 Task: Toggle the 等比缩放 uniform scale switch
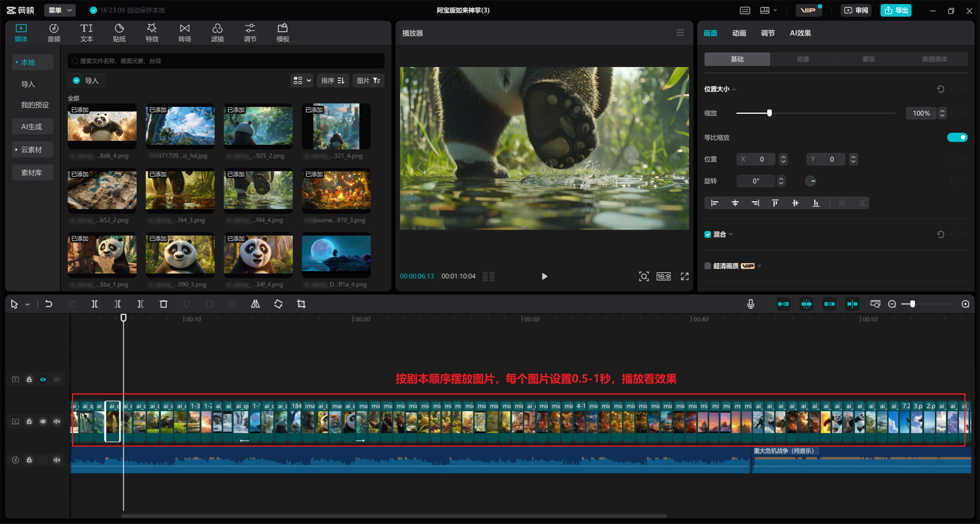pyautogui.click(x=957, y=138)
